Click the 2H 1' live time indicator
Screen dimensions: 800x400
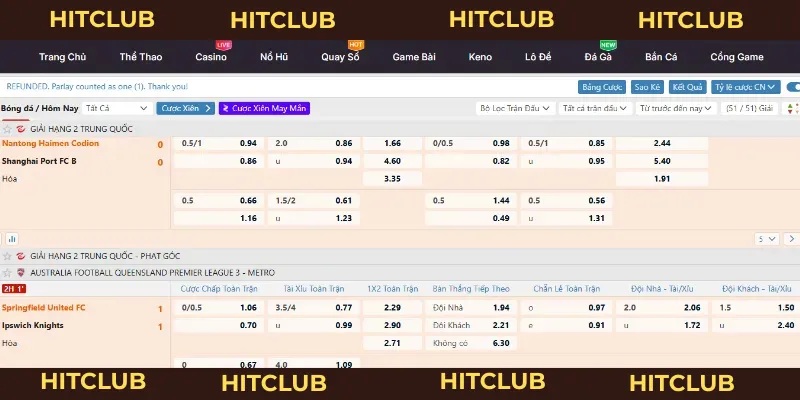click(14, 289)
